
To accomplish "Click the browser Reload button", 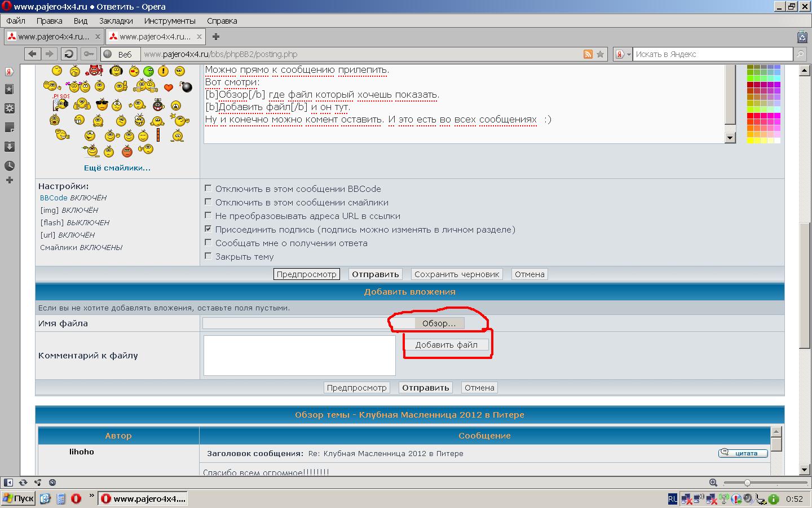I will click(x=69, y=54).
